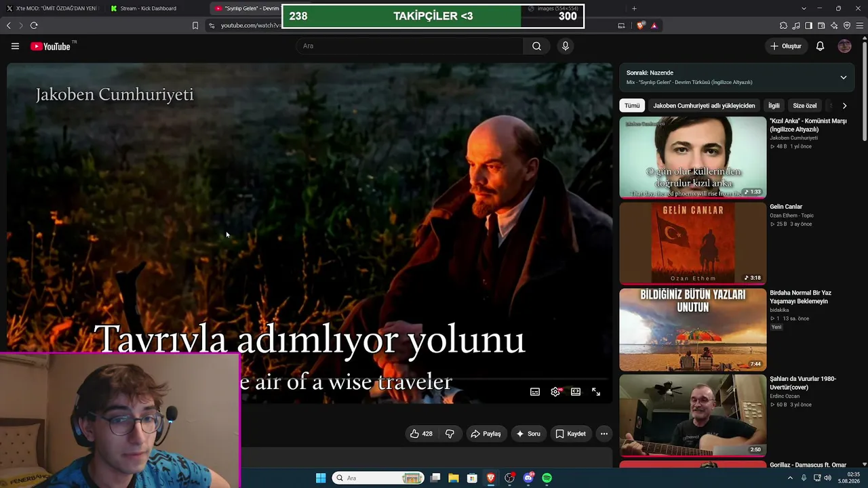Start voice search with the microphone icon
This screenshot has height=488, width=868.
click(x=566, y=46)
